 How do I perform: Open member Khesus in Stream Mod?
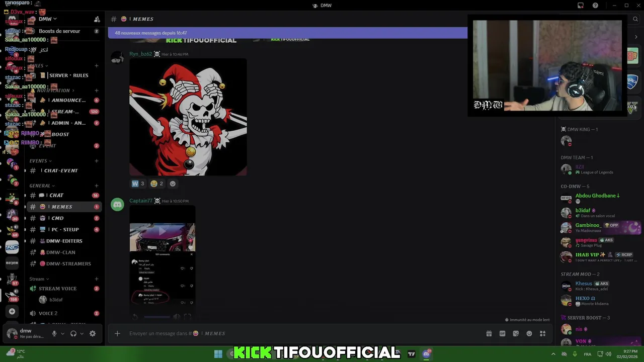tap(600, 286)
